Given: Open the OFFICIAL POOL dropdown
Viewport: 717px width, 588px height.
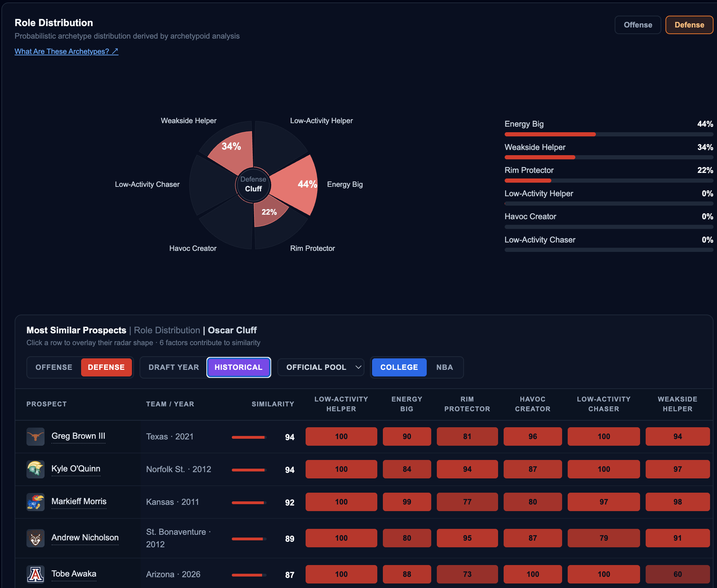Looking at the screenshot, I should pos(321,367).
